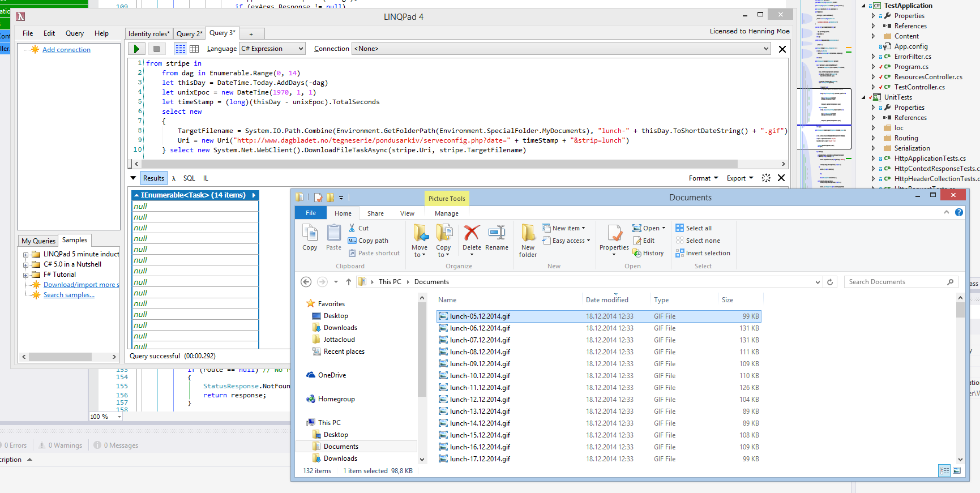Open Easy access dropdown
The width and height of the screenshot is (980, 493).
tap(566, 241)
